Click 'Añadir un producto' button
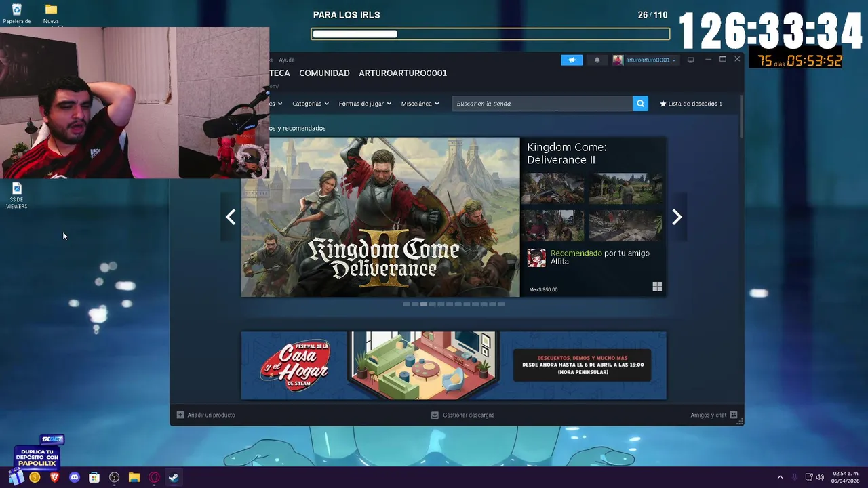Image resolution: width=868 pixels, height=488 pixels. [x=206, y=415]
